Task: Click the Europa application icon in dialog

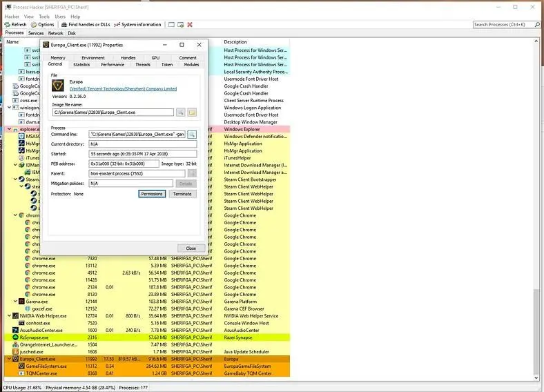Action: (x=57, y=86)
